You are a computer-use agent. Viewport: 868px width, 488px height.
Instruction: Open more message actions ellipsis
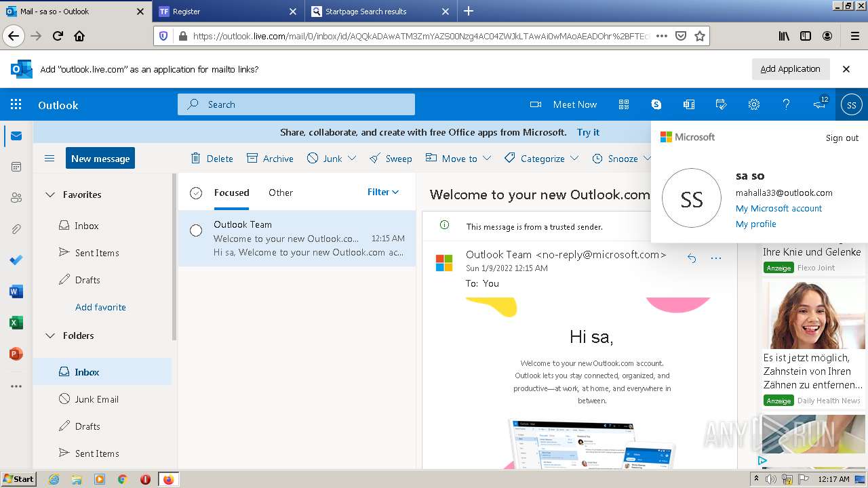coord(716,258)
